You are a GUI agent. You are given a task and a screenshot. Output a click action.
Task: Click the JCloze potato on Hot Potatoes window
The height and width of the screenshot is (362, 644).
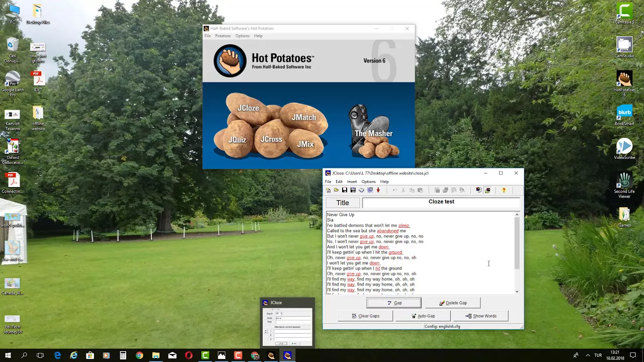pyautogui.click(x=248, y=108)
